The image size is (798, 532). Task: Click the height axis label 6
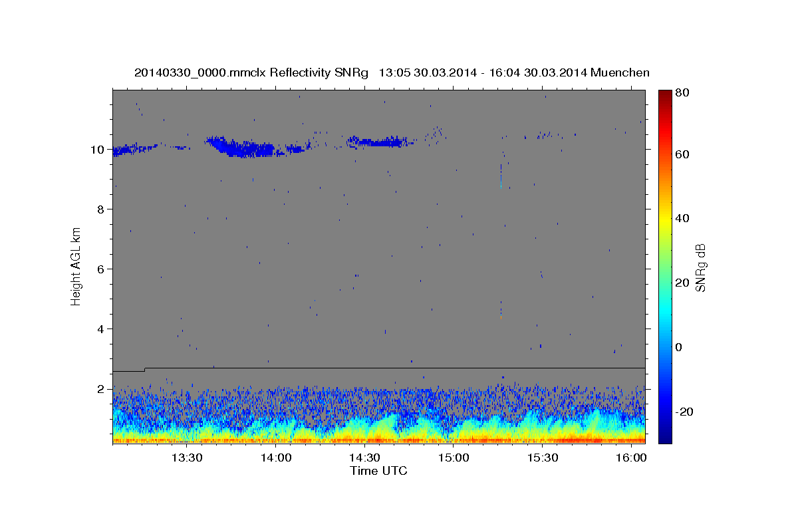tap(100, 269)
